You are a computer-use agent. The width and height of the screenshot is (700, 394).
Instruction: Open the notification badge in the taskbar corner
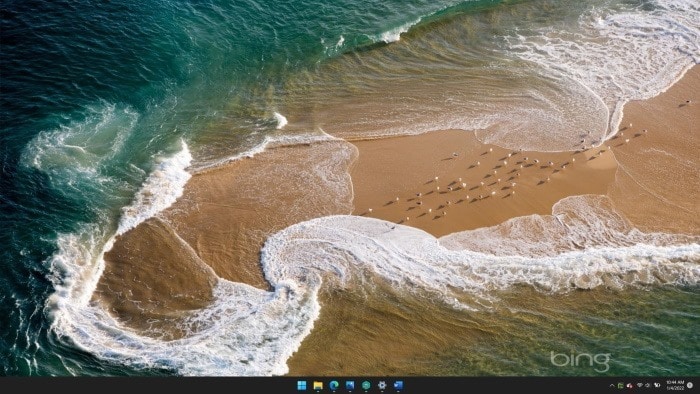point(690,385)
